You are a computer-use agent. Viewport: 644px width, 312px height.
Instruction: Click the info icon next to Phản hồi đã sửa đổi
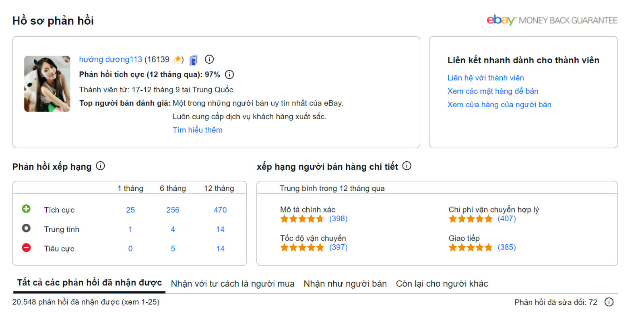(609, 302)
